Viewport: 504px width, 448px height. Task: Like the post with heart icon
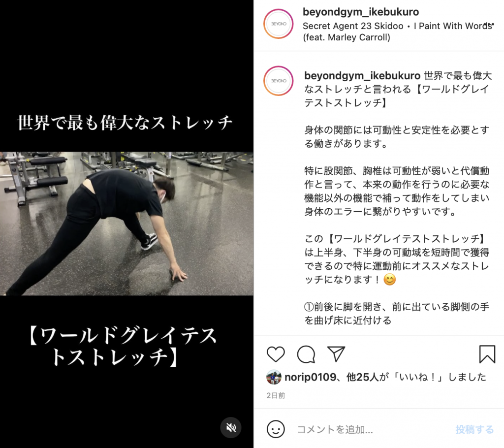(276, 354)
